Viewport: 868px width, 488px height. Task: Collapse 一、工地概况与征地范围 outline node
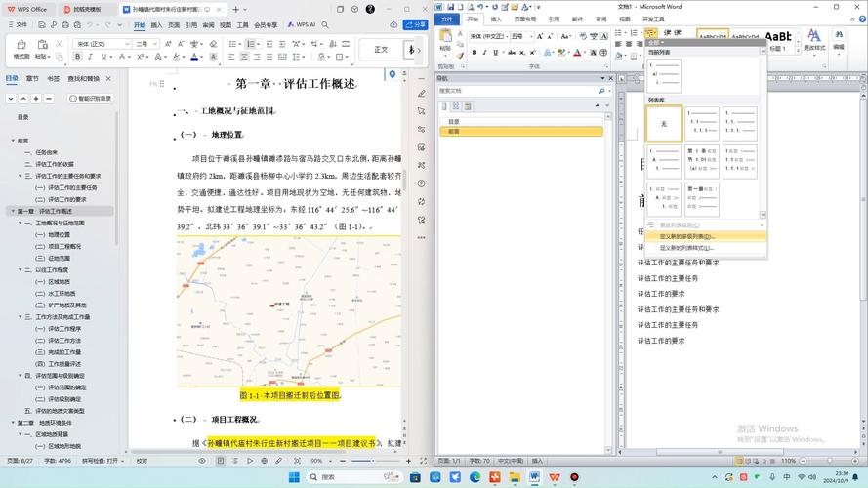(21, 223)
